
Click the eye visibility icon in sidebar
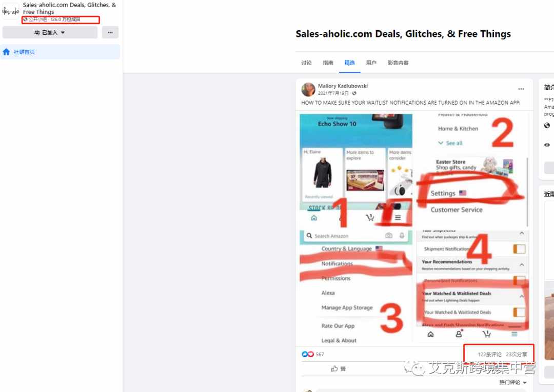547,145
